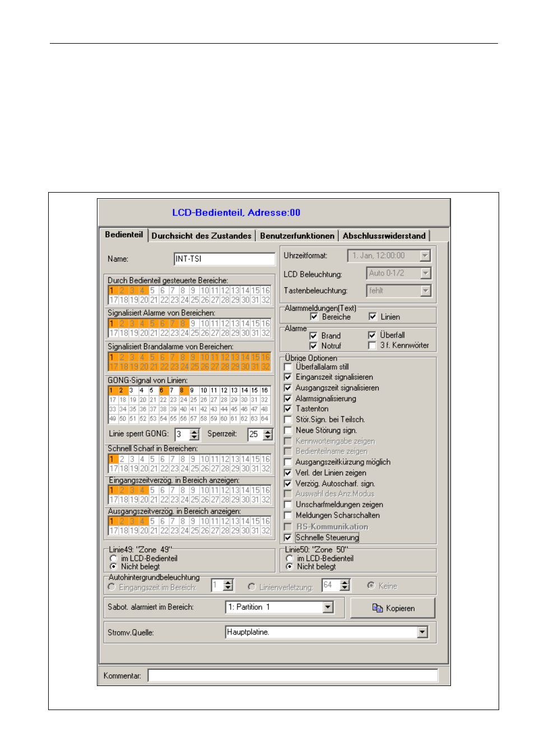Open the Abschlussrwiderstand tab

pos(384,236)
